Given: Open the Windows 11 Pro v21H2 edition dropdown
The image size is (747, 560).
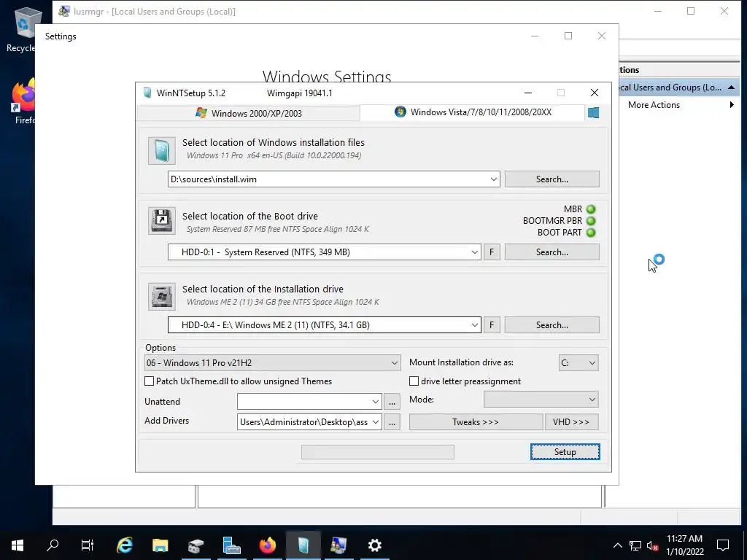Looking at the screenshot, I should coord(272,363).
